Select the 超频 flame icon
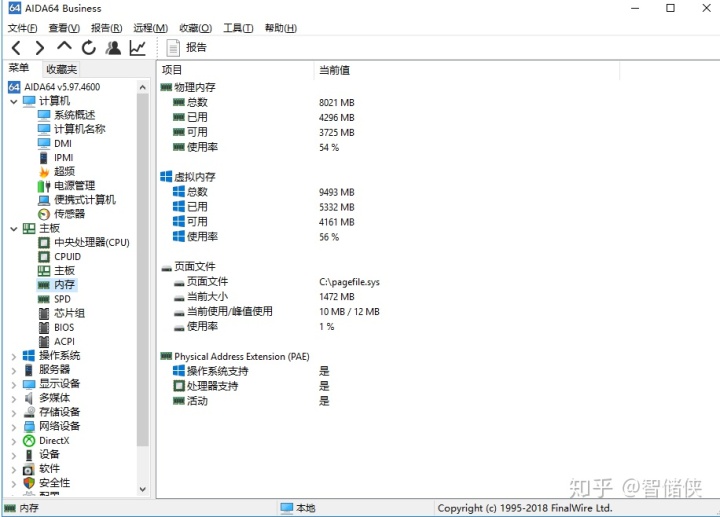Viewport: 720px width, 517px height. pyautogui.click(x=44, y=172)
